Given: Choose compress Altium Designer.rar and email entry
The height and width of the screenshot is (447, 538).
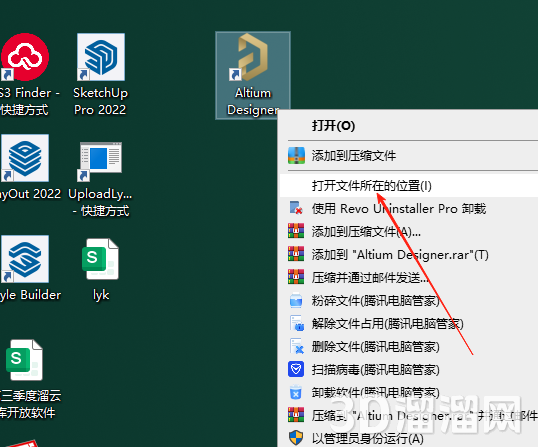Looking at the screenshot, I should pyautogui.click(x=408, y=415).
